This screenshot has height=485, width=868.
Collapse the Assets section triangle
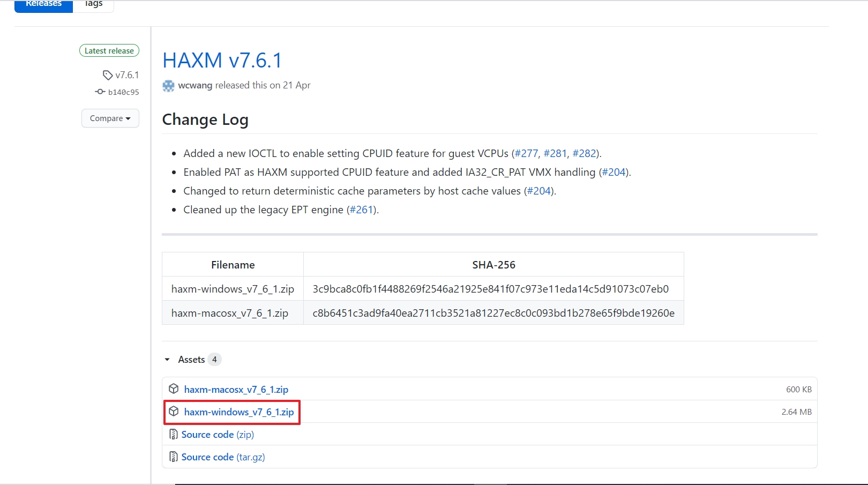[x=167, y=360]
